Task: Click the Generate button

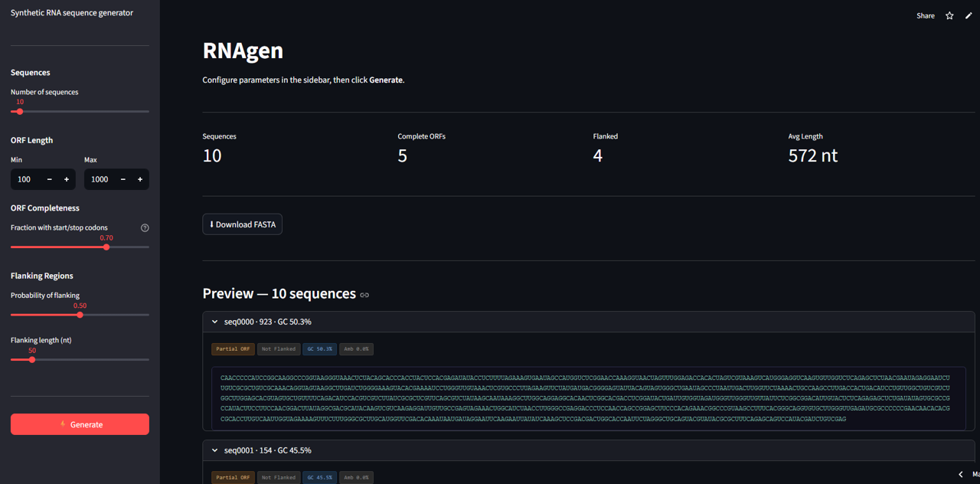Action: coord(80,424)
